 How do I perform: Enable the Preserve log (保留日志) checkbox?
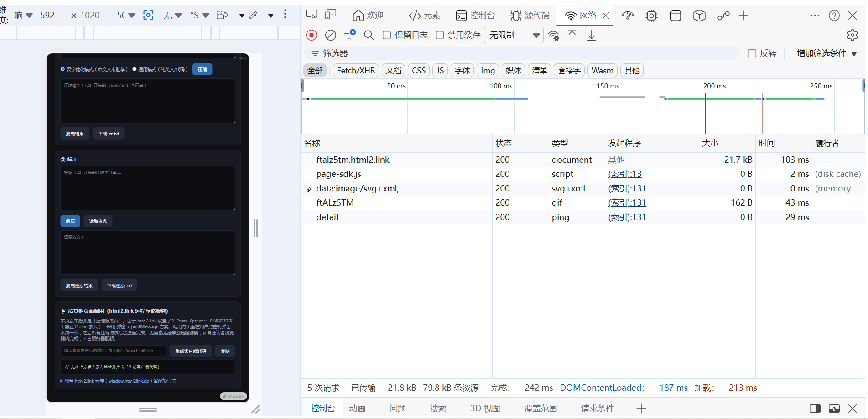point(387,35)
